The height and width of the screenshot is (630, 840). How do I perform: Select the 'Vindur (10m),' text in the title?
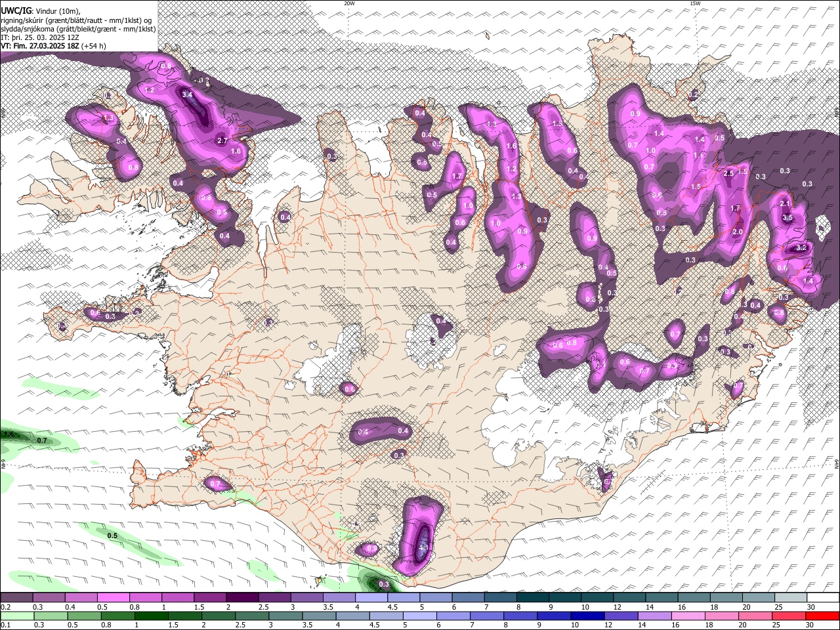tap(56, 11)
